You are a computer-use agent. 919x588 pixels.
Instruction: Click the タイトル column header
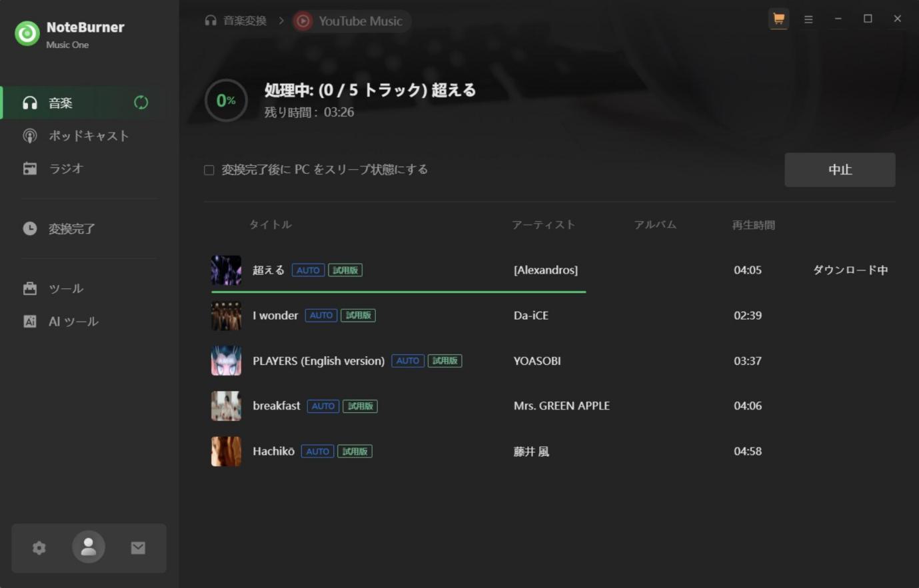271,224
